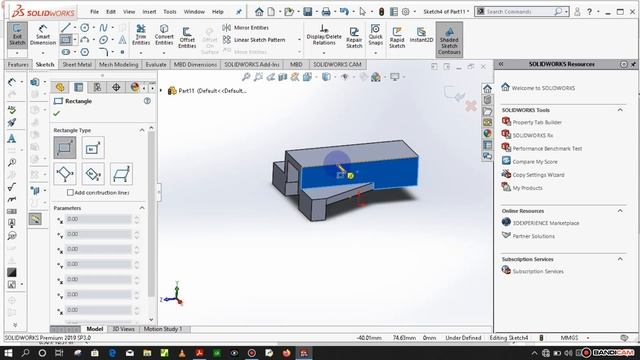Viewport: 640px width, 360px height.
Task: Select the Line sketch tool
Action: (x=65, y=28)
